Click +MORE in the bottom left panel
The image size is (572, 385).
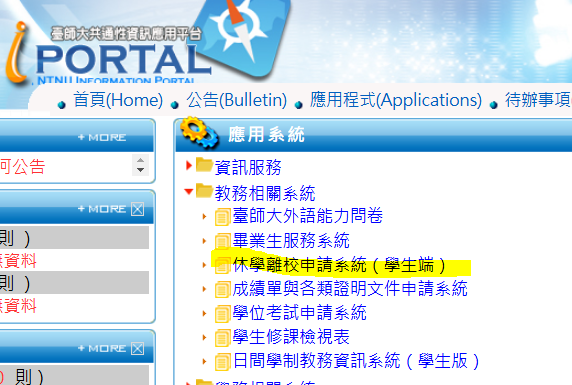pyautogui.click(x=102, y=348)
